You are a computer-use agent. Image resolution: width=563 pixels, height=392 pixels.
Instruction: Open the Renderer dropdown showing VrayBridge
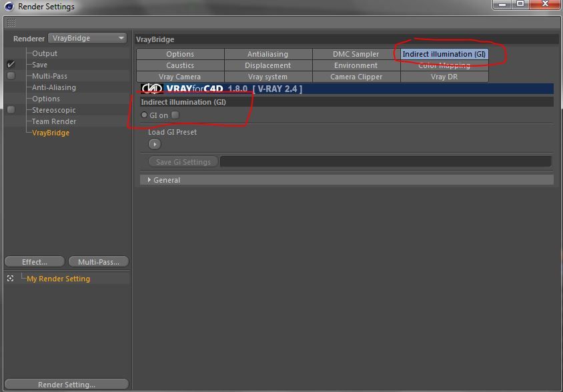pyautogui.click(x=87, y=38)
